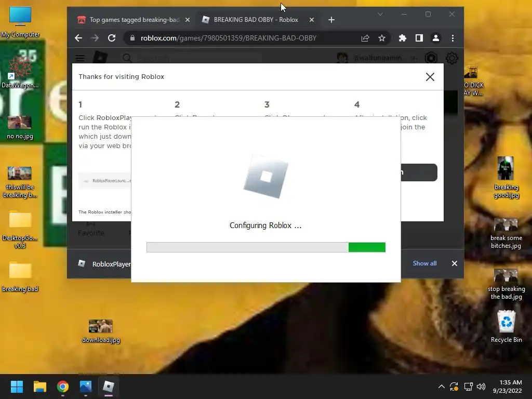Close the Thanks for visiting Roblox dialog

[x=430, y=77]
